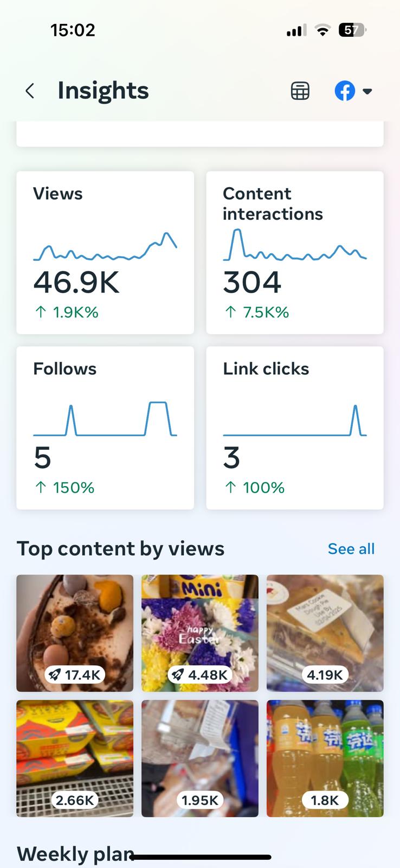Open the Link clicks metric card
The image size is (400, 868).
pos(294,427)
